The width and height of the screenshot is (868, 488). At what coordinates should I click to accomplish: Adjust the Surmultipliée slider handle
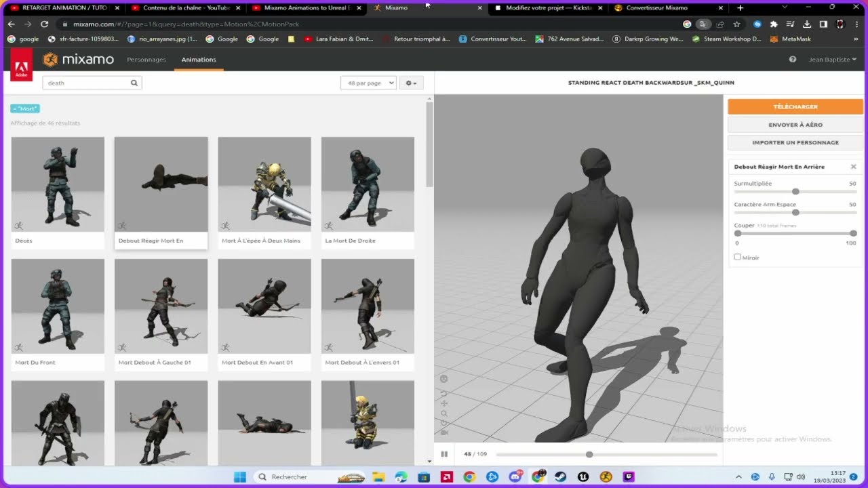[x=795, y=192]
